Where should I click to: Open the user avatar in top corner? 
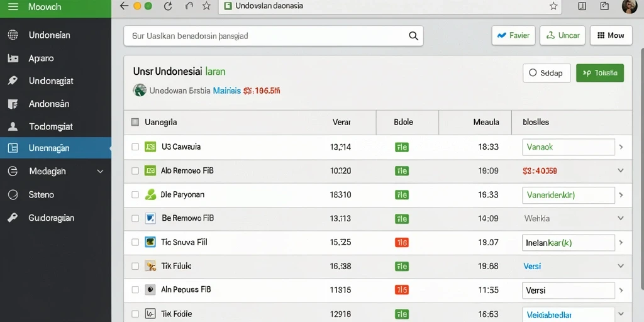[629, 6]
